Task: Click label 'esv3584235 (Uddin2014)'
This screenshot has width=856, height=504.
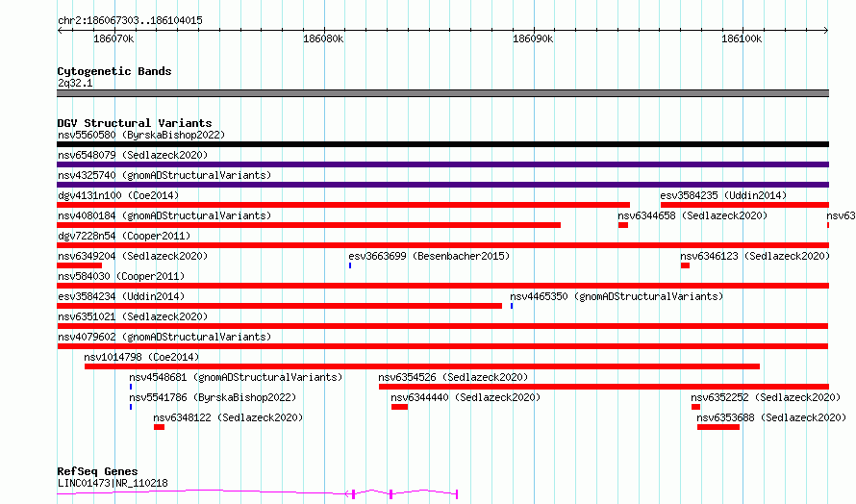Action: (723, 195)
